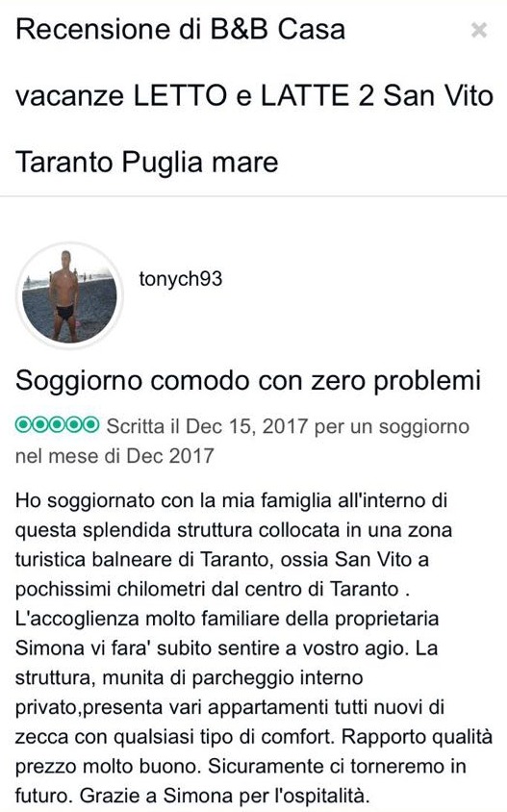The image size is (507, 812).
Task: Open the tonych93 username link
Action: (181, 279)
